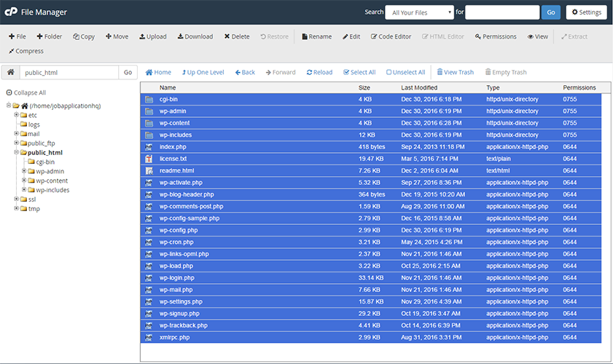Click Download in the toolbar
The height and width of the screenshot is (364, 613).
195,36
